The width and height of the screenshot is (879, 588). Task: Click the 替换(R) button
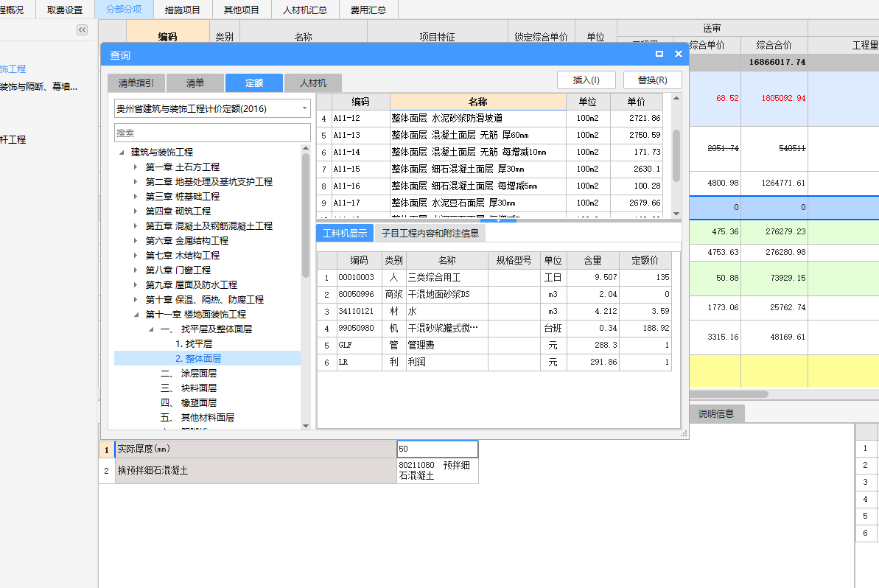coord(653,80)
